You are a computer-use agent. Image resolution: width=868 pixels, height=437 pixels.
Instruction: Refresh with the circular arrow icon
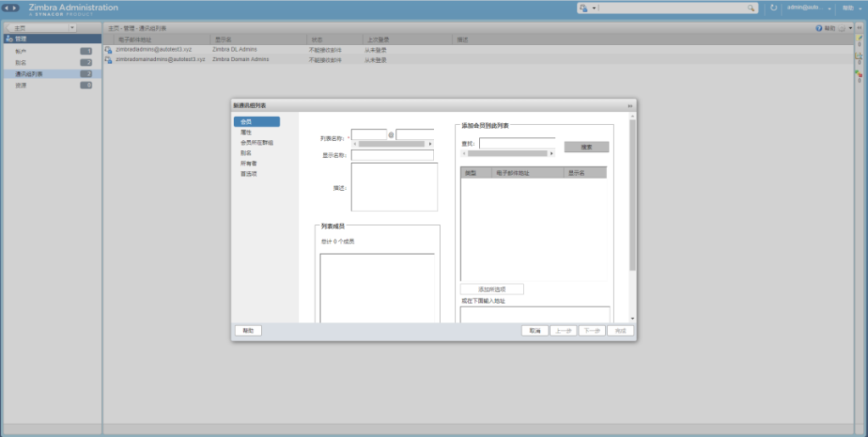click(774, 8)
